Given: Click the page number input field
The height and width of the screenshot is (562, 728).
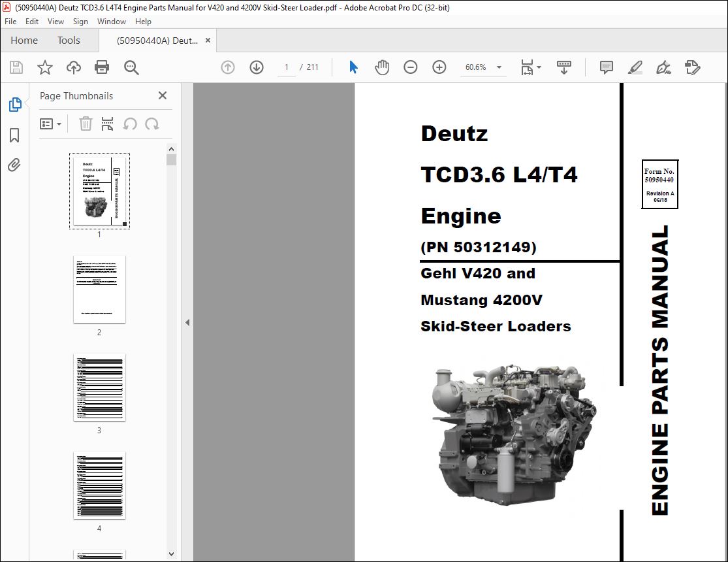Looking at the screenshot, I should coord(287,67).
